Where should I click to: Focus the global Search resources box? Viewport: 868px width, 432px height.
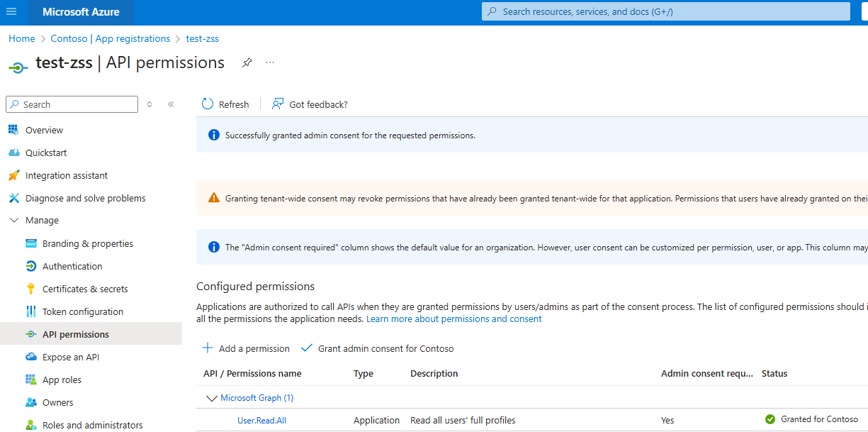666,11
